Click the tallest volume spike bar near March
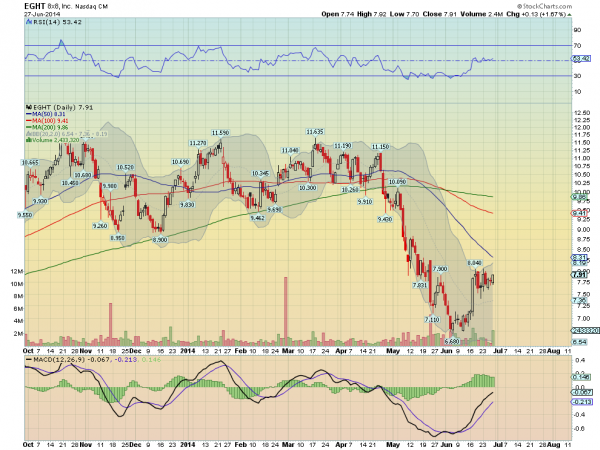Viewport: 600px width, 450px height. pyautogui.click(x=285, y=311)
